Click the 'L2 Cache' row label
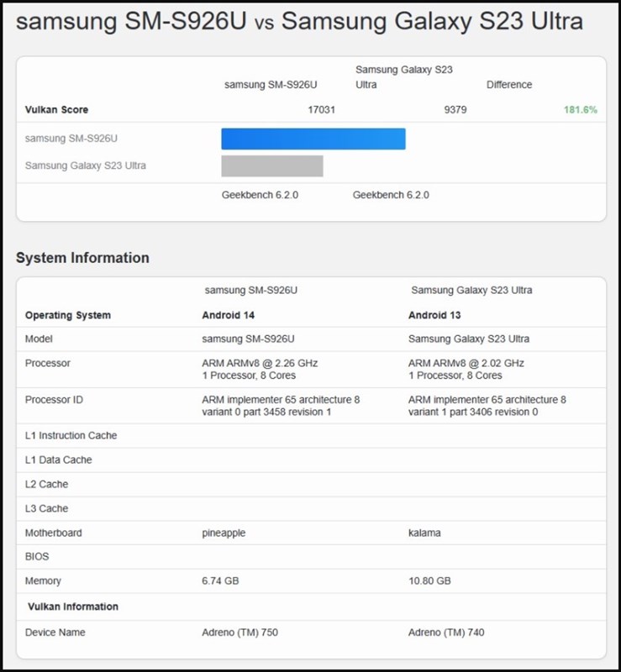 [46, 485]
